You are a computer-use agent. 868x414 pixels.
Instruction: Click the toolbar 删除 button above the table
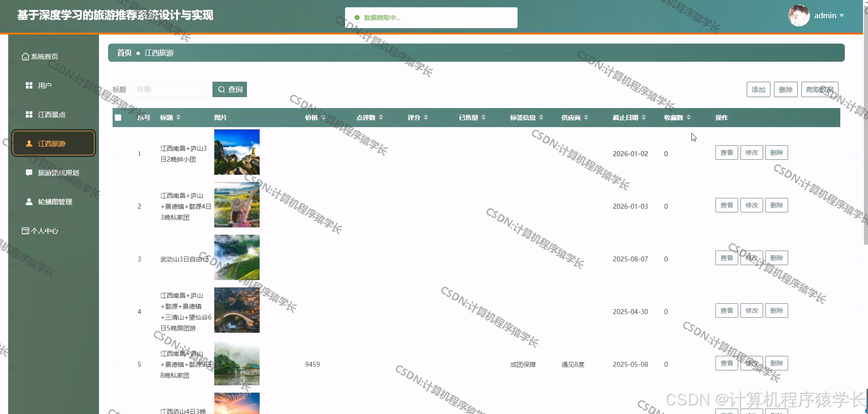click(785, 89)
